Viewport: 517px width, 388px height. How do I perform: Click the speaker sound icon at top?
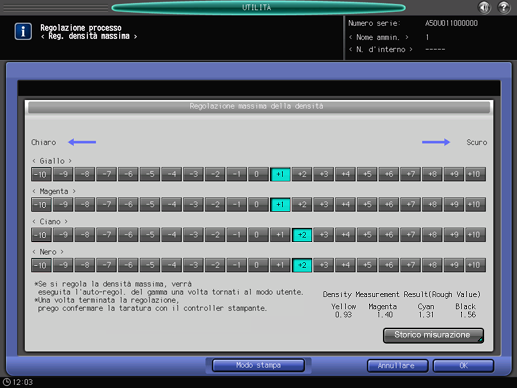[485, 7]
